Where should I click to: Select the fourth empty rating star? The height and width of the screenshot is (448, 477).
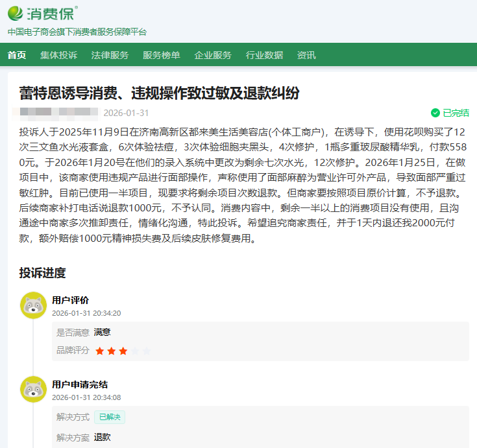(x=135, y=351)
